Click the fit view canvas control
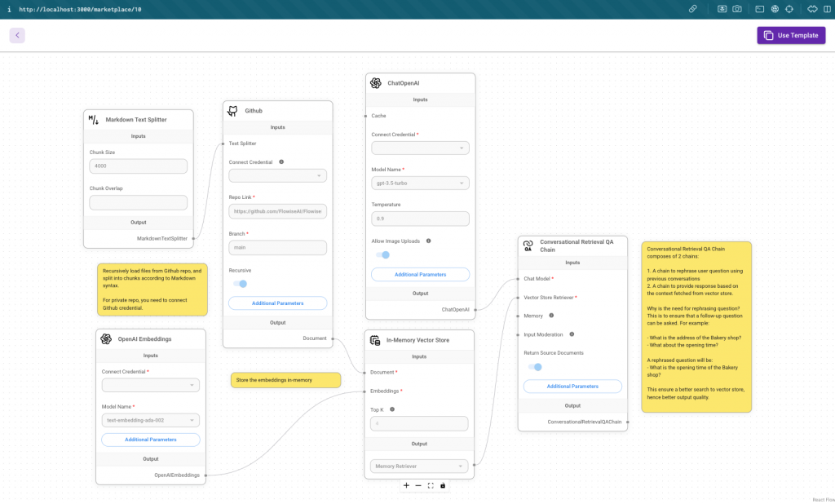Screen dimensions: 835x504 tap(431, 485)
